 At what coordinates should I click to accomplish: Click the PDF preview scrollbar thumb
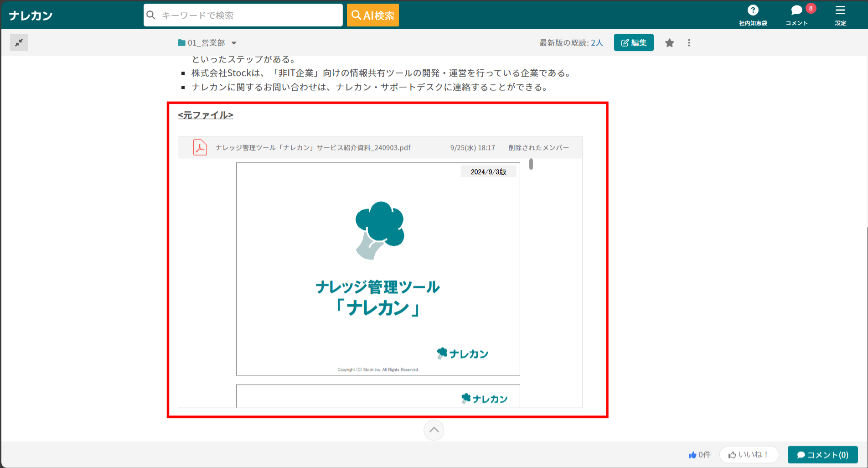point(531,164)
